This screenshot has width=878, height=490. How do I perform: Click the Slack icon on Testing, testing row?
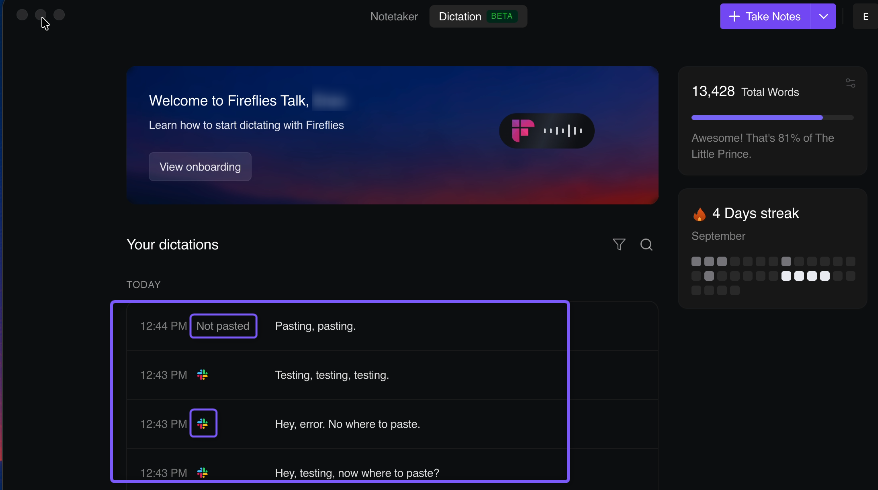(203, 375)
